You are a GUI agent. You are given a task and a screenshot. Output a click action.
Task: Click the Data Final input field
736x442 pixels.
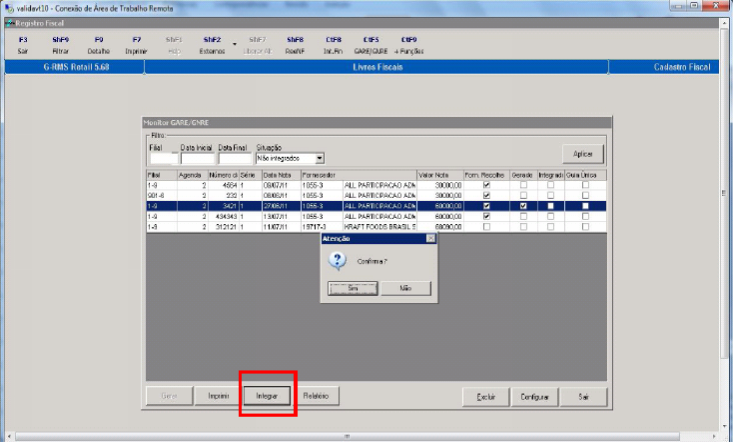click(235, 159)
